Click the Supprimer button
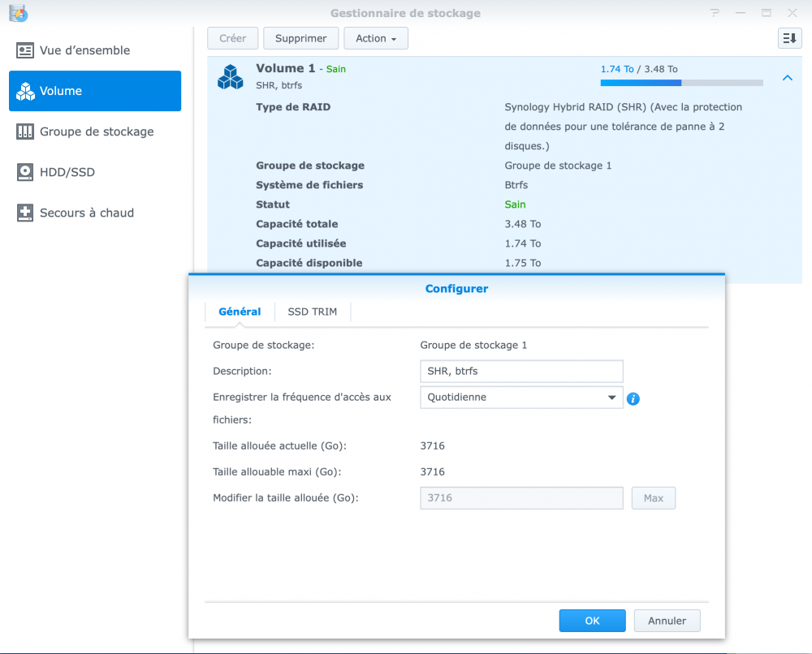812x654 pixels. [300, 38]
